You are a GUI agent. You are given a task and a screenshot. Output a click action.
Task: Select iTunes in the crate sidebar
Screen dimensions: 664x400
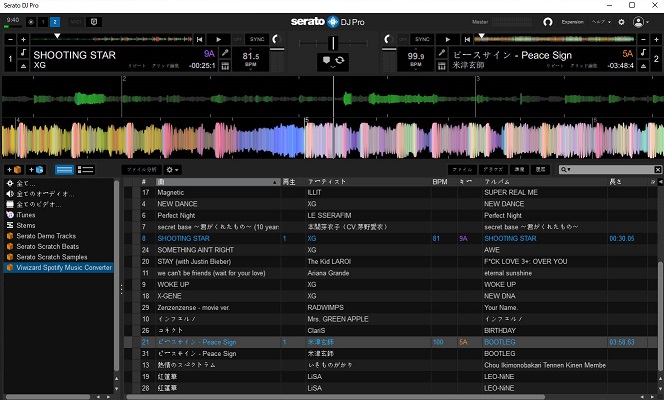coord(26,215)
